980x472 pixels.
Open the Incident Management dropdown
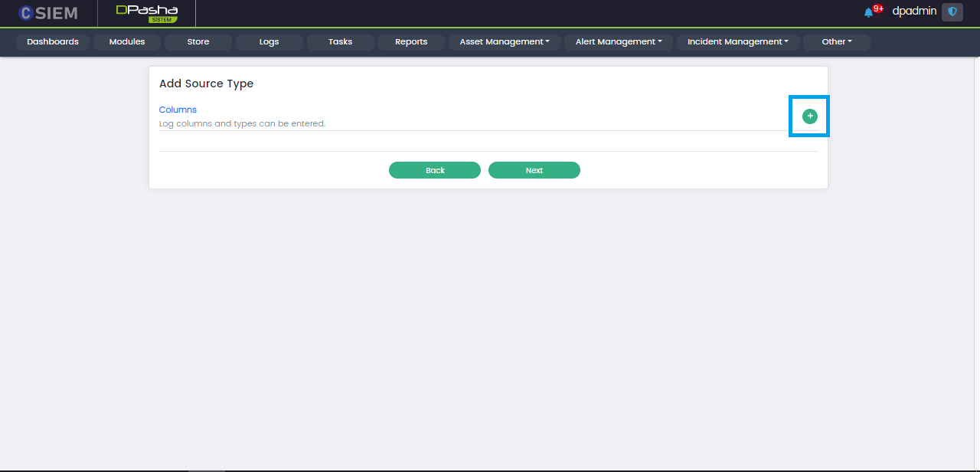pos(737,42)
